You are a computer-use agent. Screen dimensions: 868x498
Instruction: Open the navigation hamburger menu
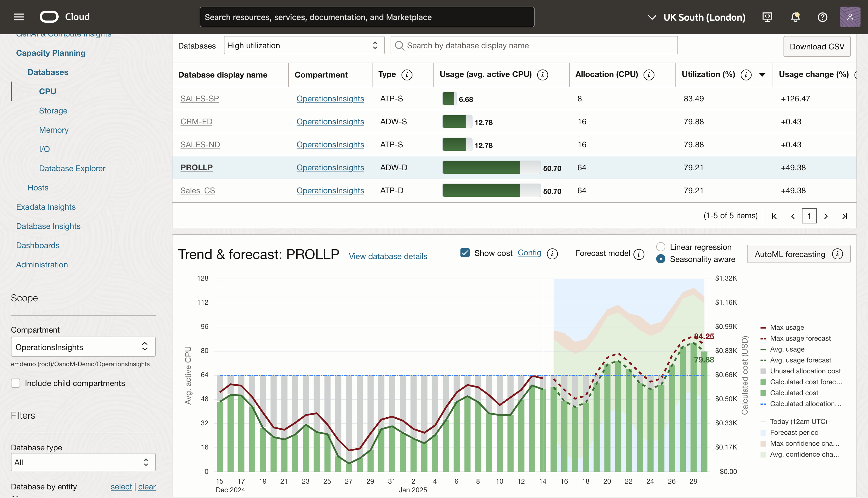19,17
